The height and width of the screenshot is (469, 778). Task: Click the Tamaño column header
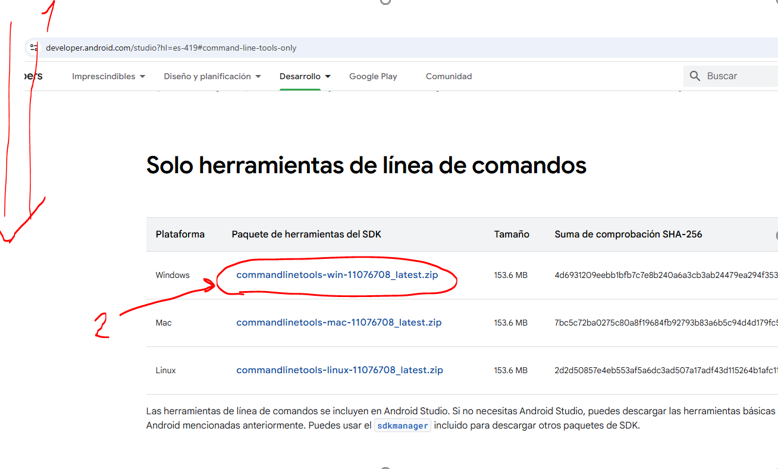[511, 234]
